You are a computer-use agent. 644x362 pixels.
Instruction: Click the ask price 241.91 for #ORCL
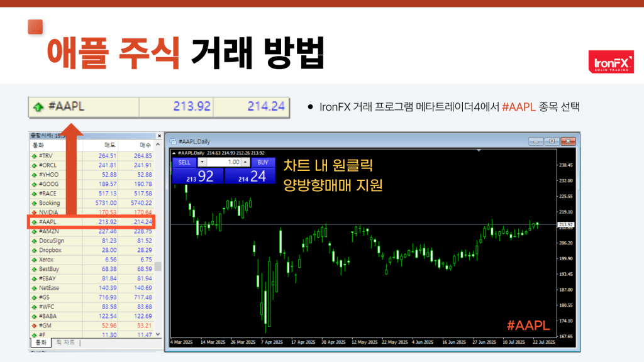143,165
